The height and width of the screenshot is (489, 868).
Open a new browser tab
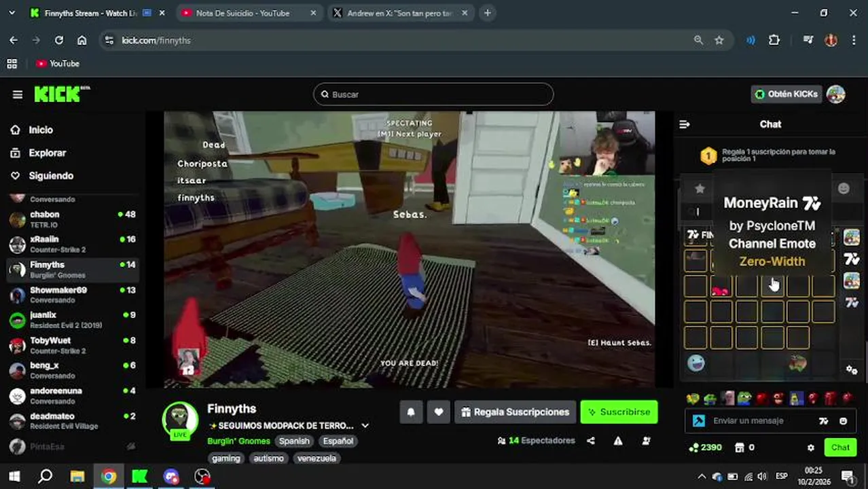pos(488,13)
